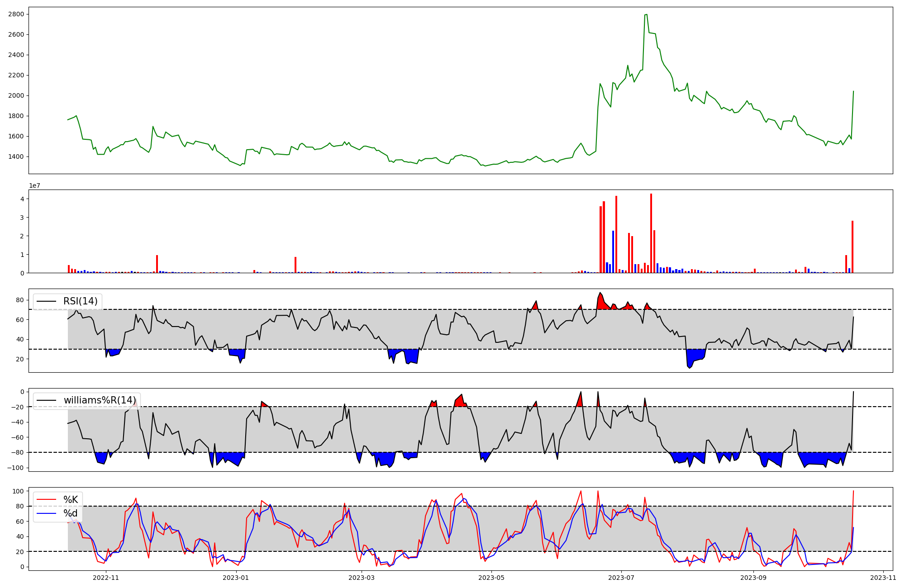The height and width of the screenshot is (588, 905).
Task: Click the rightmost red volume bar
Action: pos(853,247)
